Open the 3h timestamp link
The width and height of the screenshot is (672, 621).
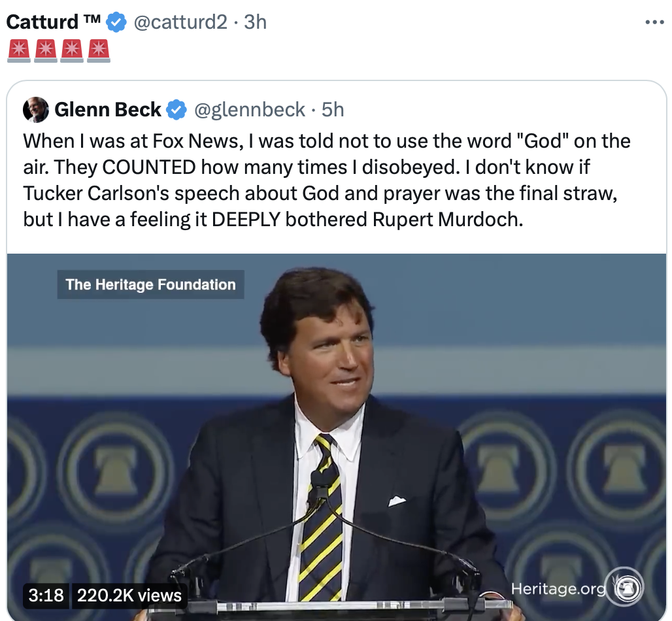[255, 22]
